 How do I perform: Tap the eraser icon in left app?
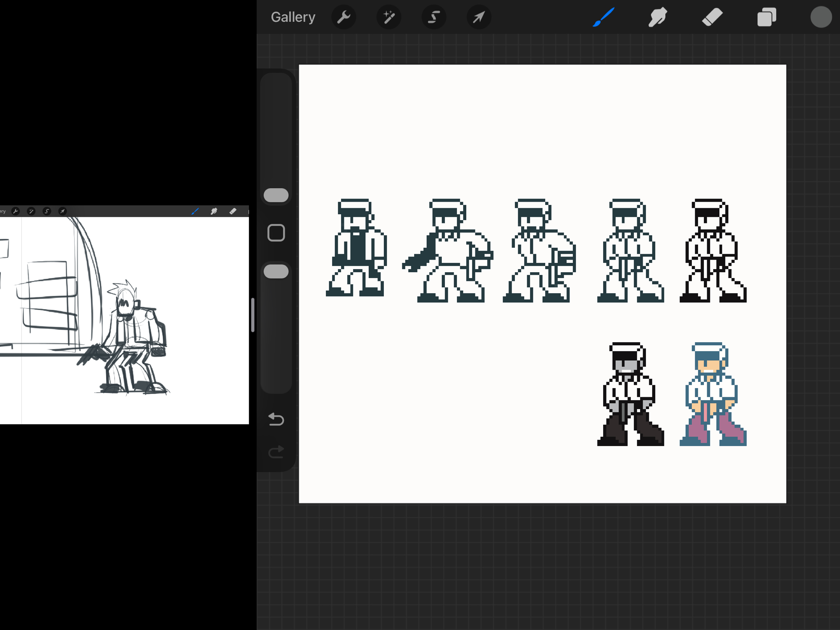click(x=233, y=211)
